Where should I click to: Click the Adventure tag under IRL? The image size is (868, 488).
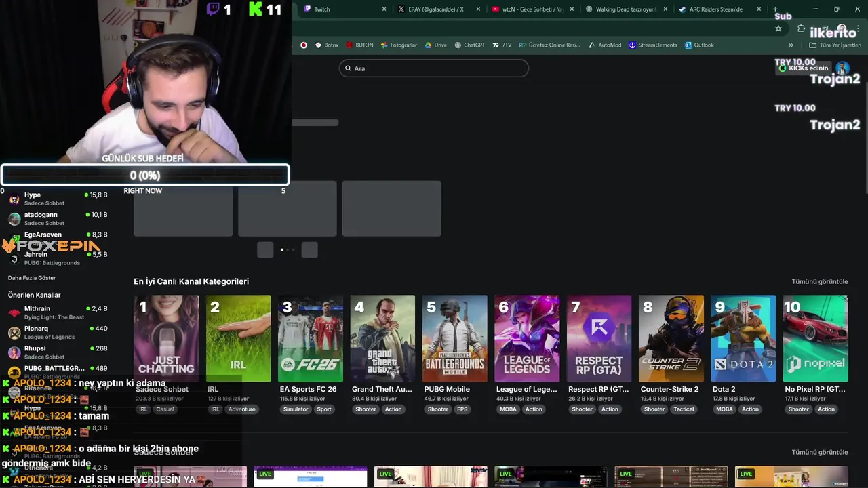[x=241, y=409]
